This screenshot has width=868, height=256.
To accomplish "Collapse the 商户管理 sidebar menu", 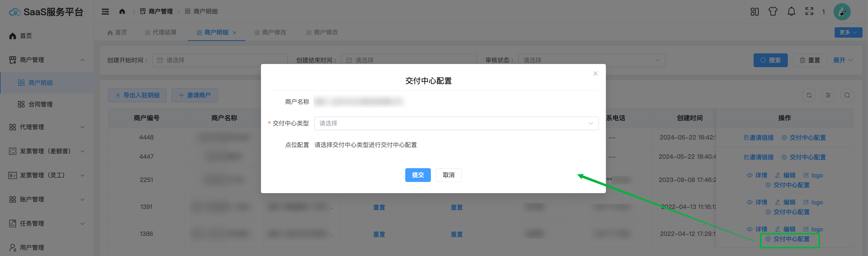I will pyautogui.click(x=47, y=60).
